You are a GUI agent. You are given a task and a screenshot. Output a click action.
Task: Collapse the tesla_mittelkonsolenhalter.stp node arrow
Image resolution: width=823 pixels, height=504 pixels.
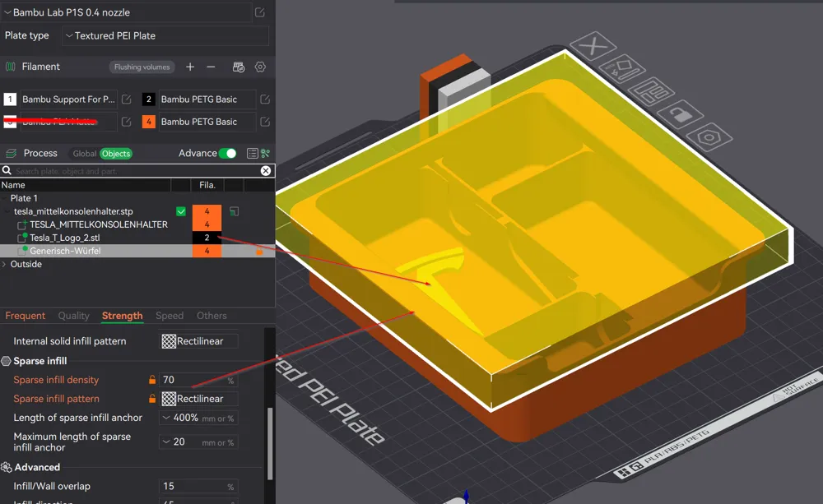pyautogui.click(x=7, y=211)
